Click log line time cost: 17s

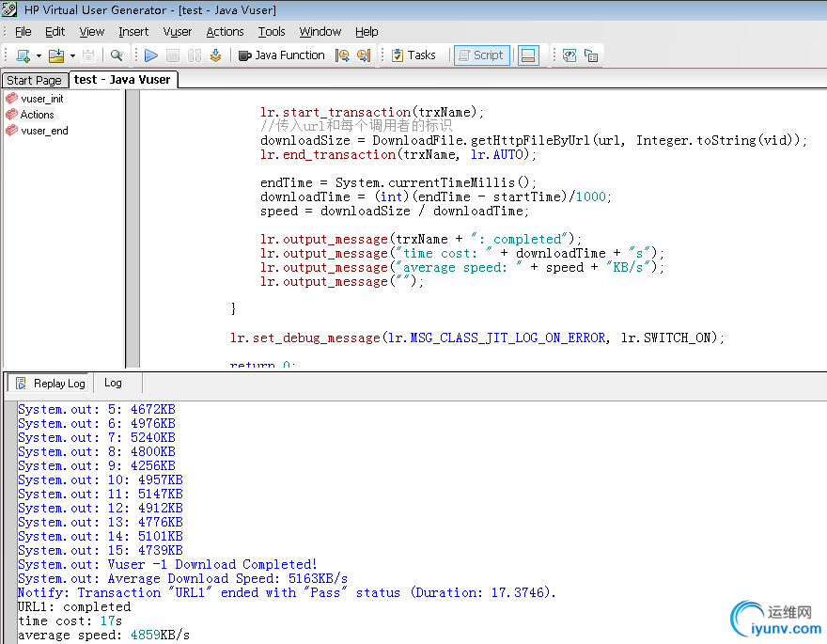tap(70, 621)
